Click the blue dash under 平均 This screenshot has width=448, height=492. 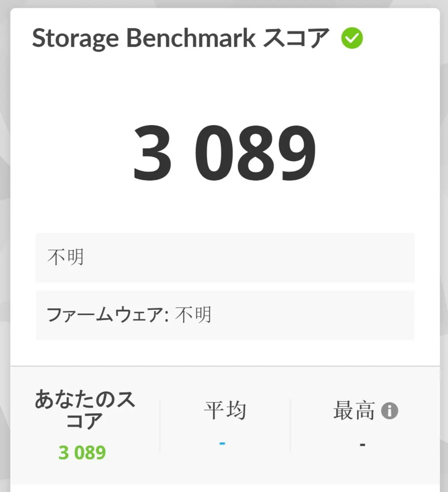(x=222, y=444)
